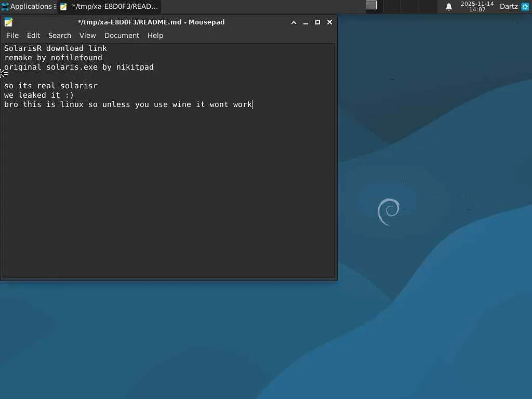Viewport: 532px width, 399px height.
Task: Open the File menu in Mousepad
Action: coord(12,35)
